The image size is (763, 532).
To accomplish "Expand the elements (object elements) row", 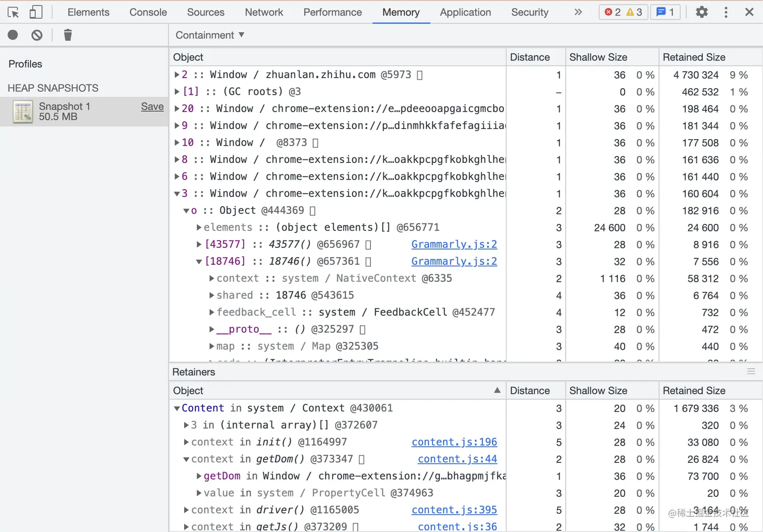I will click(199, 227).
